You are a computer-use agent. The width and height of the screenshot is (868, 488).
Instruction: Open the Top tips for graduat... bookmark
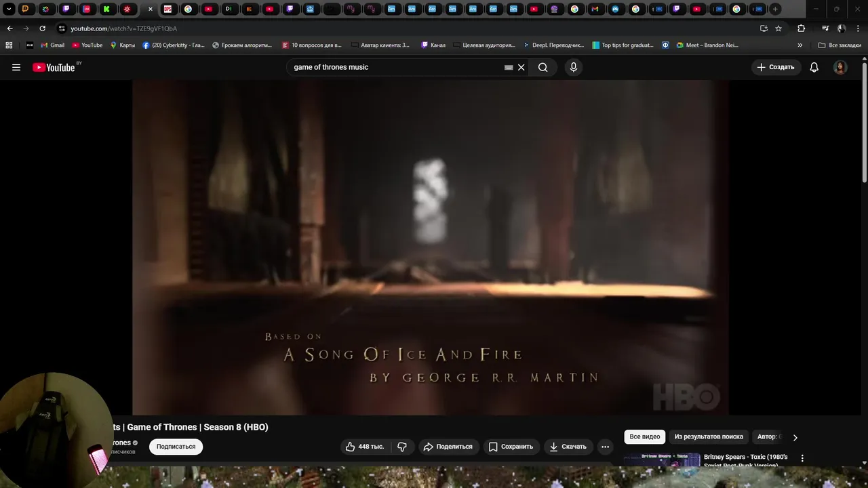(623, 45)
